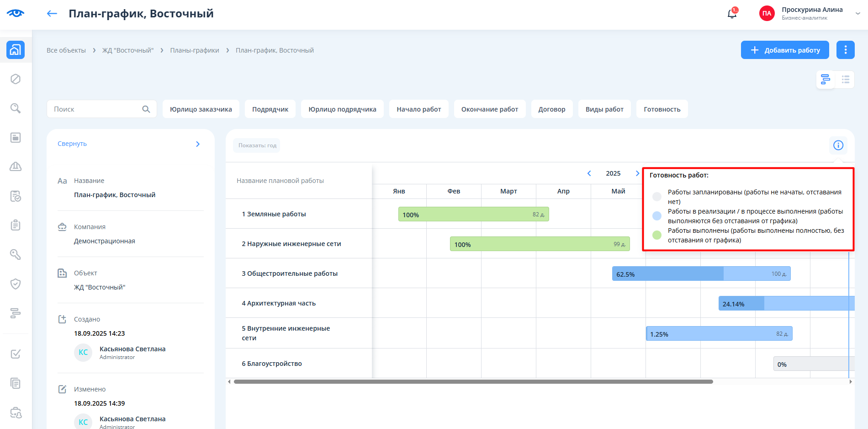Screen dimensions: 868x429
Task: Open the objects building icon in sidebar
Action: click(x=16, y=50)
